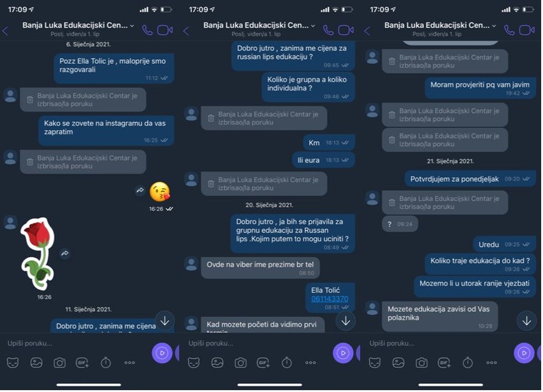Image resolution: width=543 pixels, height=392 pixels.
Task: Open the camera in the middle chat toolbar
Action: pos(240,363)
